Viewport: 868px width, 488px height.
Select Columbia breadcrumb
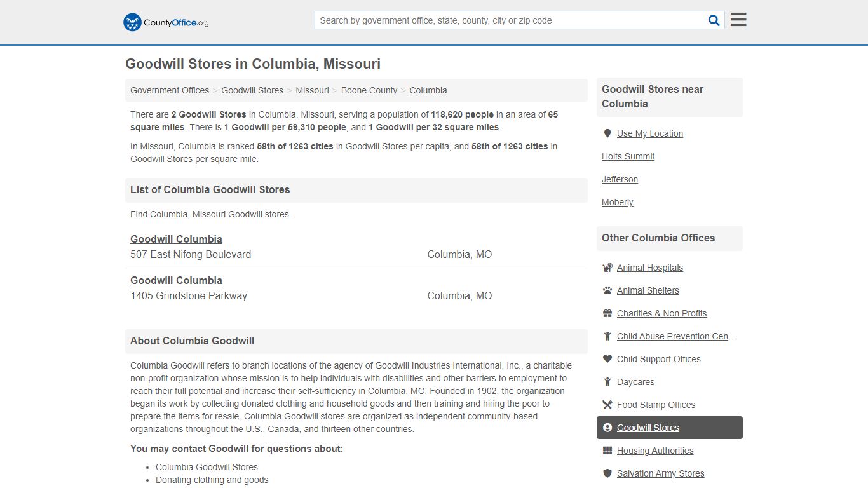tap(428, 90)
